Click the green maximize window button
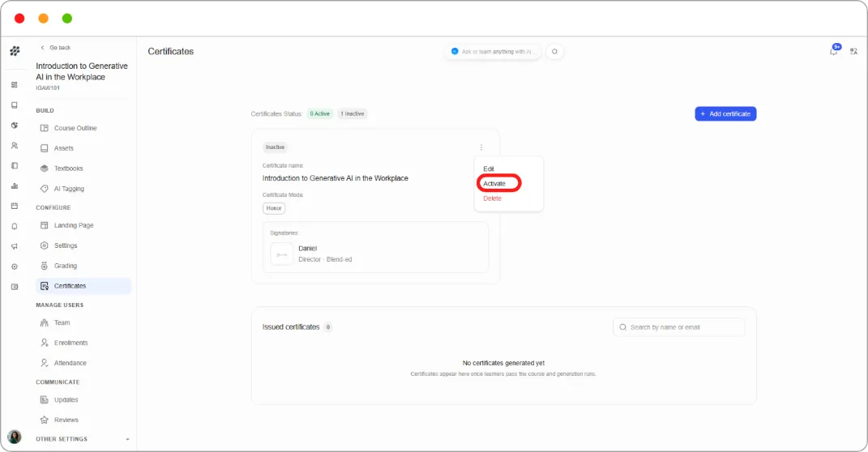The height and width of the screenshot is (452, 868). point(67,19)
